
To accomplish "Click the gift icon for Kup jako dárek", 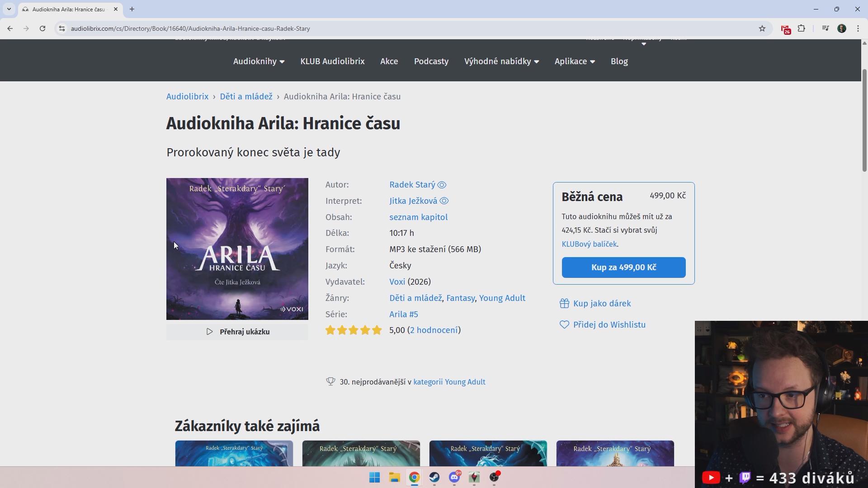I will [x=564, y=304].
